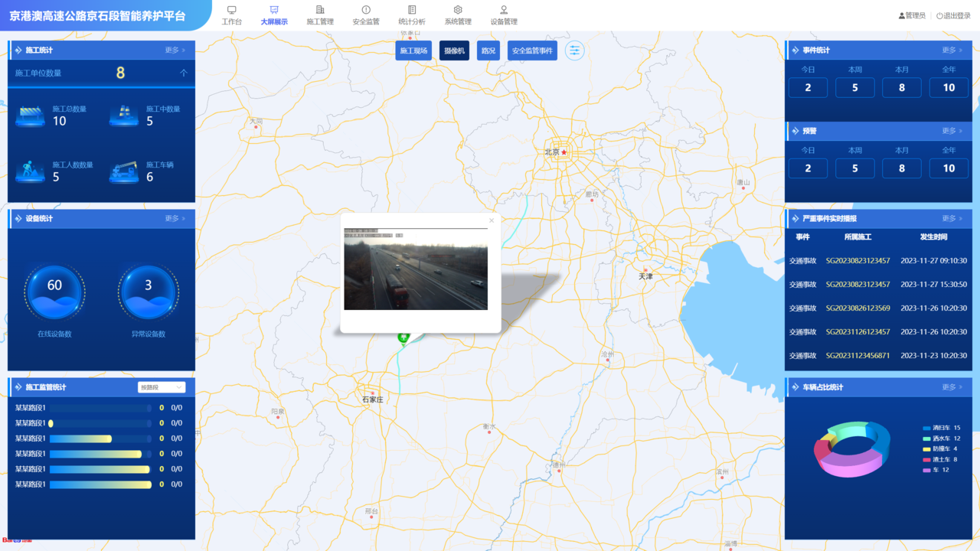This screenshot has height=551, width=980.
Task: Click the green camera marker on map
Action: click(x=403, y=337)
